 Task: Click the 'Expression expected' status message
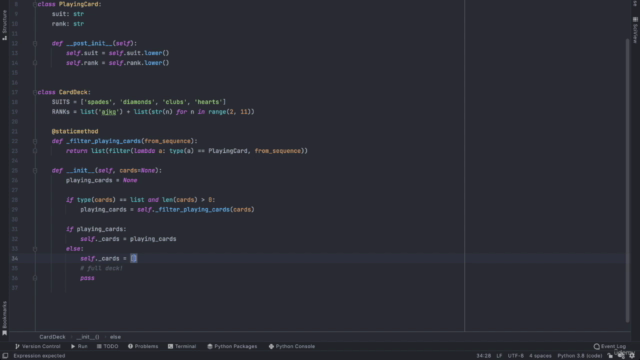pyautogui.click(x=39, y=356)
